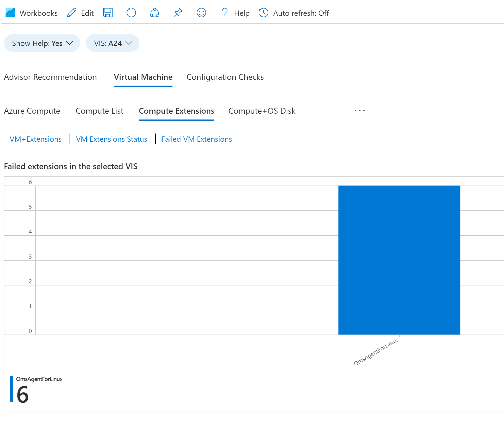Click the Workbooks logo icon
The height and width of the screenshot is (433, 504).
[x=10, y=13]
